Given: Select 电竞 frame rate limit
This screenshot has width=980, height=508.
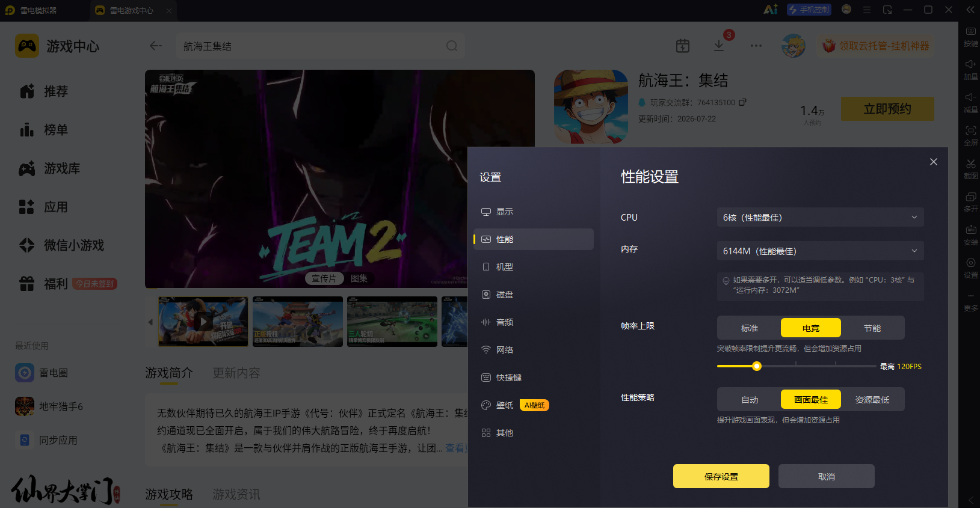Looking at the screenshot, I should tap(811, 328).
